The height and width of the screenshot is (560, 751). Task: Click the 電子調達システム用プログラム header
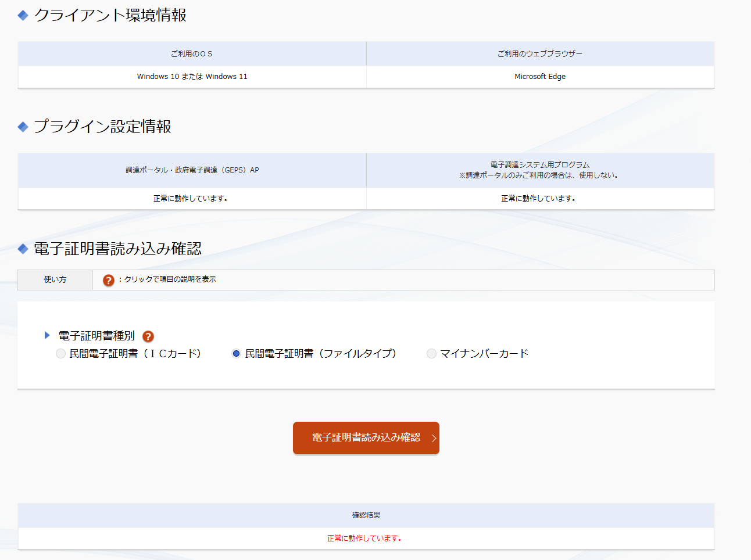(x=540, y=165)
